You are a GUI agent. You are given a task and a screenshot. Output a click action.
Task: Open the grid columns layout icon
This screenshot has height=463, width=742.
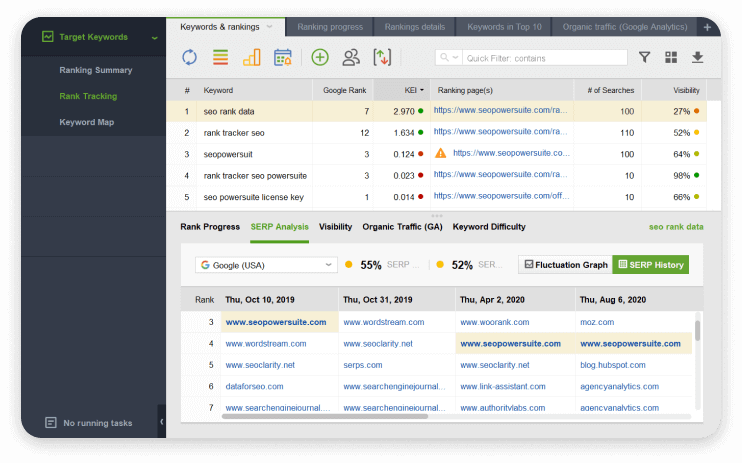(x=670, y=58)
